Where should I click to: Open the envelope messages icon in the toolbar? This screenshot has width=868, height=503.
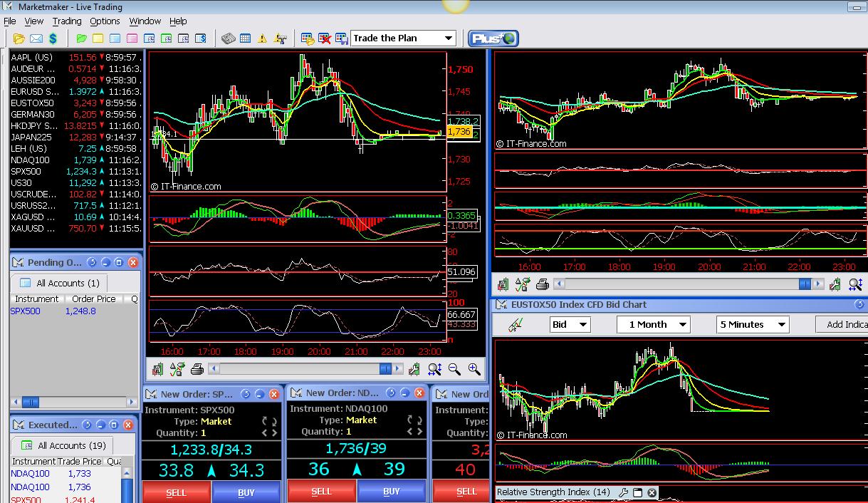pyautogui.click(x=36, y=38)
